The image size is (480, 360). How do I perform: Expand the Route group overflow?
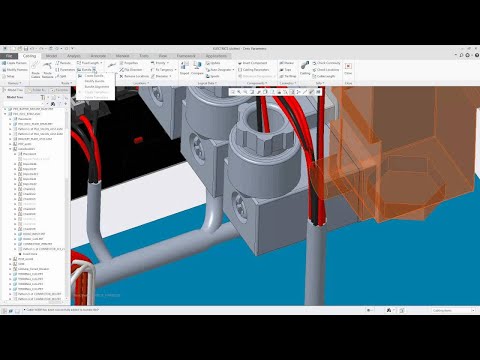[66, 83]
